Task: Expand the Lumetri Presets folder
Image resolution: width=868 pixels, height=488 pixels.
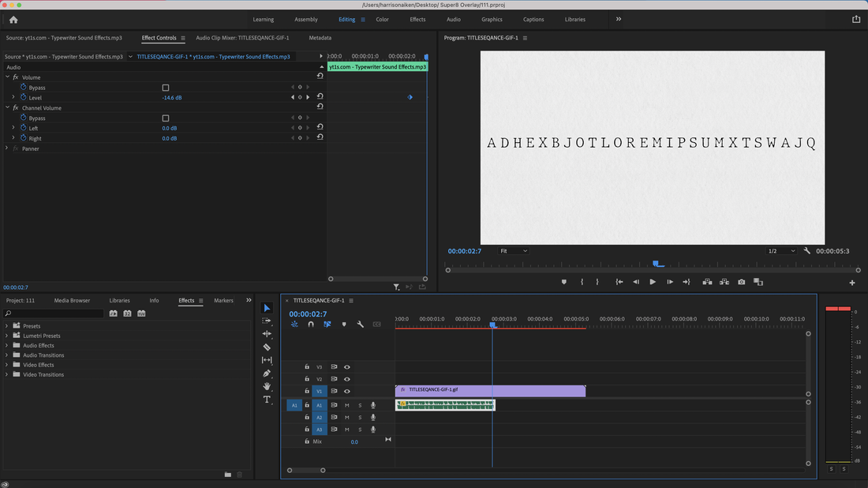Action: click(x=6, y=336)
